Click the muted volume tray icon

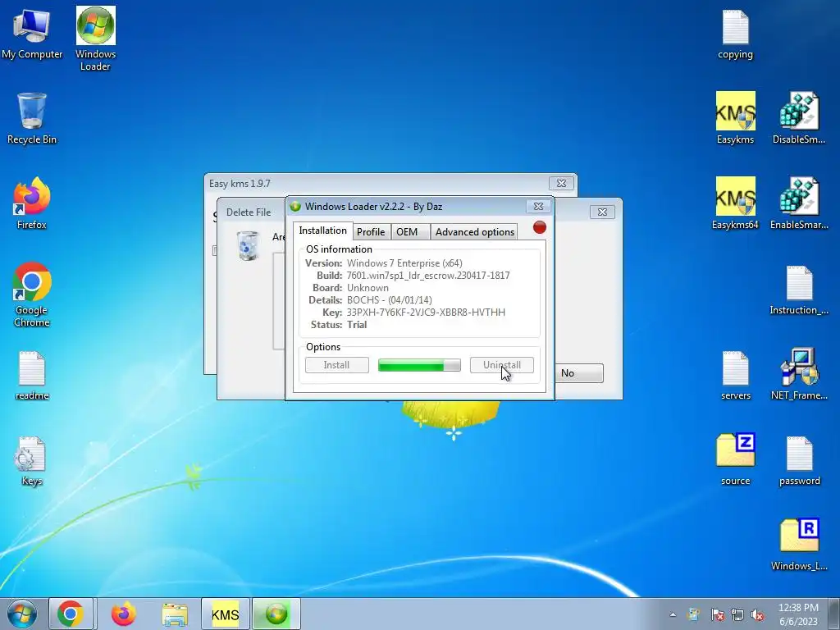[x=757, y=614]
